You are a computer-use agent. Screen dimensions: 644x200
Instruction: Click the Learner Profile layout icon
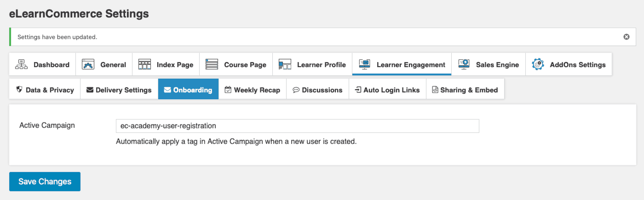(285, 64)
